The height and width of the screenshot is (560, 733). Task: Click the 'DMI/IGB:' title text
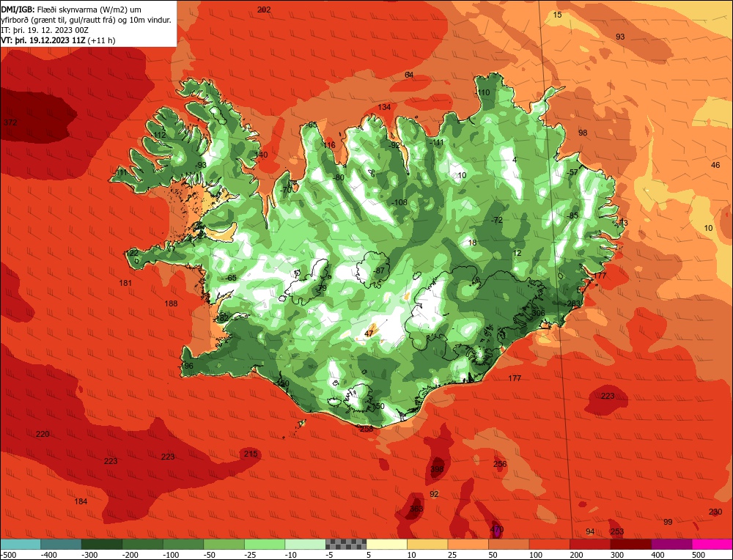[17, 10]
